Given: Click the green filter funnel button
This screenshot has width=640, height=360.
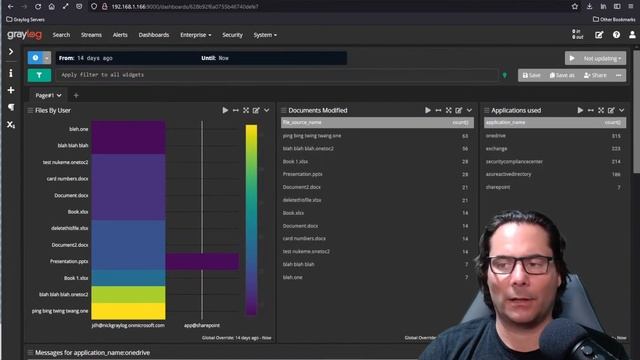Looking at the screenshot, I should 39,75.
